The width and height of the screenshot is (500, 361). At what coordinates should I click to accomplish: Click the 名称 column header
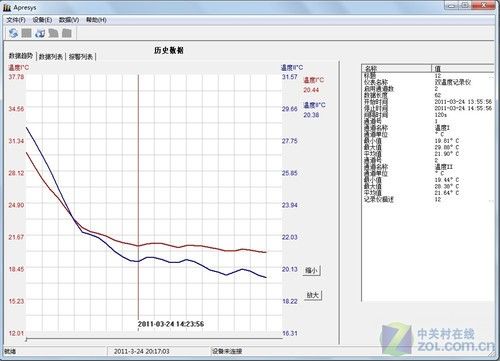pos(397,68)
